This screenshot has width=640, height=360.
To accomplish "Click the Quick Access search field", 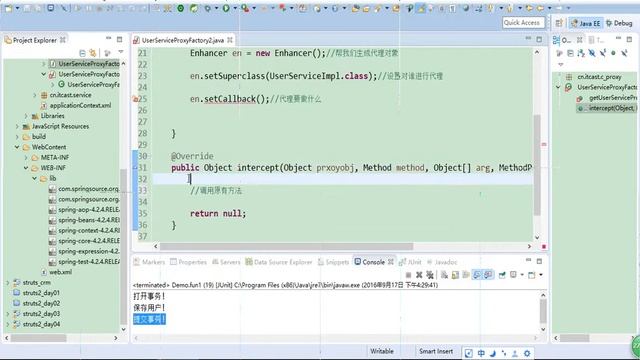I will pyautogui.click(x=523, y=23).
